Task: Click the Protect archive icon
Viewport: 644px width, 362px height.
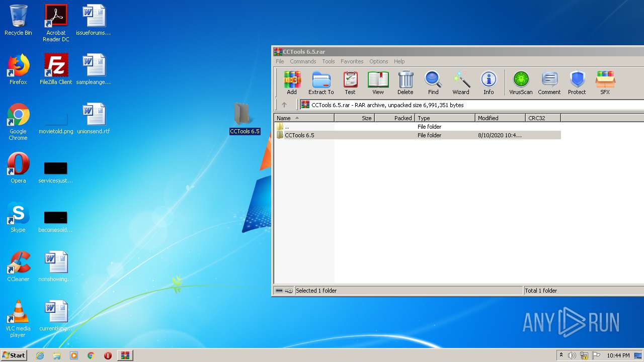Action: 577,83
